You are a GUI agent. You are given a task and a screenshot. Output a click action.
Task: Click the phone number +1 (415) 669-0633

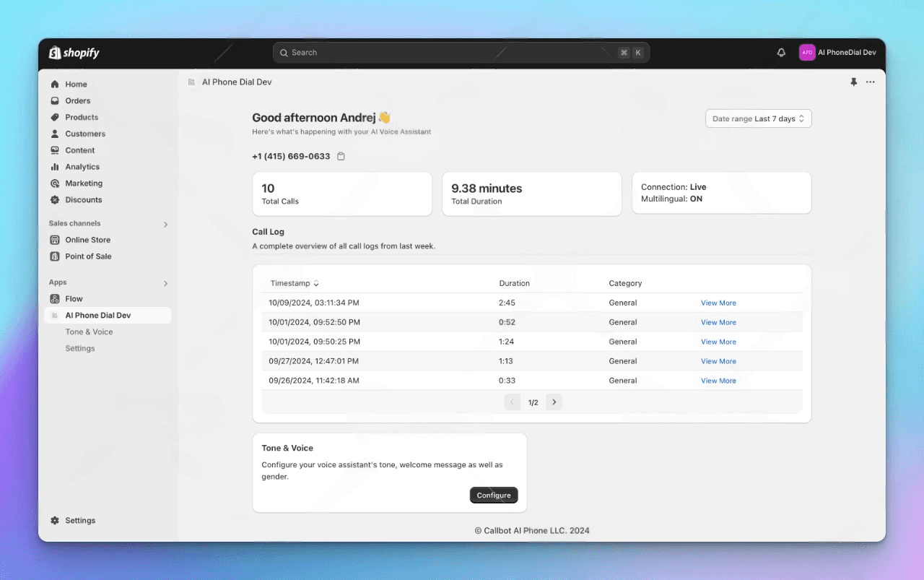click(291, 157)
